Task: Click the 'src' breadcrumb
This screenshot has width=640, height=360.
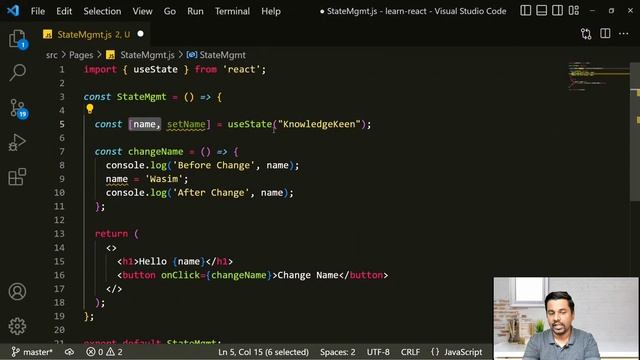Action: [51, 55]
